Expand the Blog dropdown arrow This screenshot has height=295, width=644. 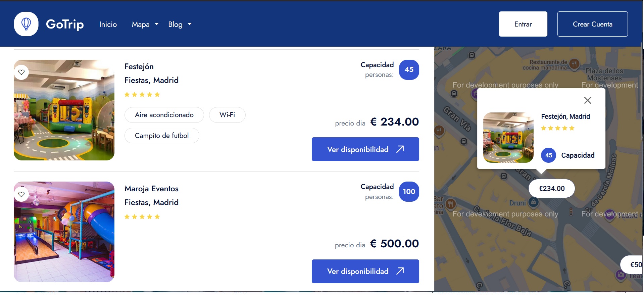coord(190,24)
